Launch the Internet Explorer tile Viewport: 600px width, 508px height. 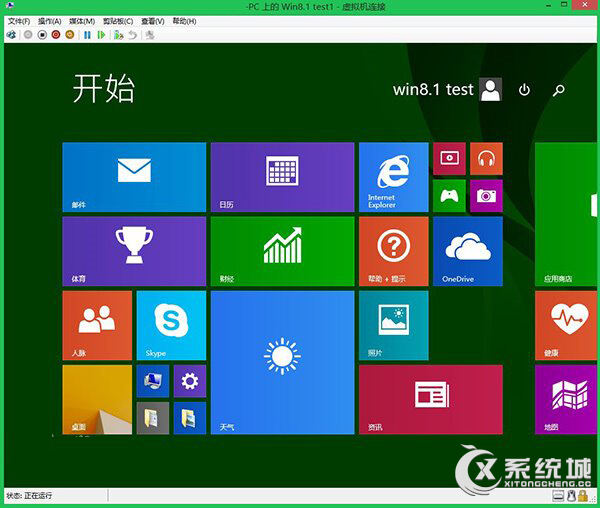pos(394,177)
